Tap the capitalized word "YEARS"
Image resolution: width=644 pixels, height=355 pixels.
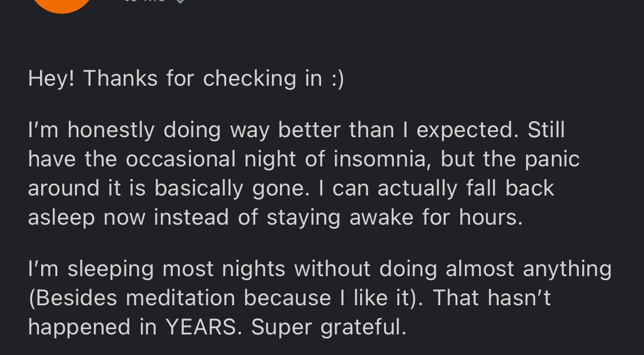tap(202, 327)
